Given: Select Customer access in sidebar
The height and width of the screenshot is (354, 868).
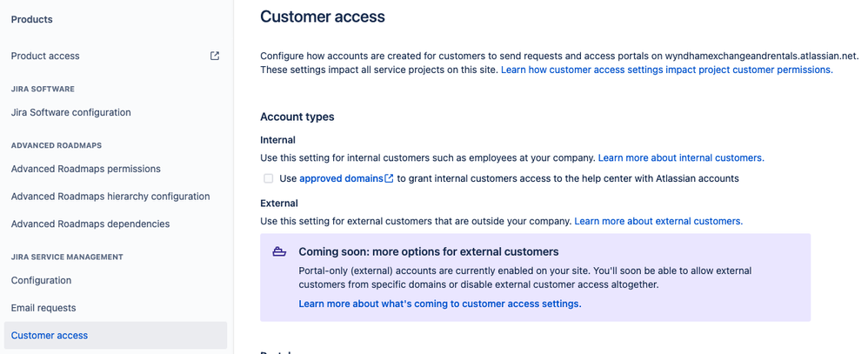Looking at the screenshot, I should (x=115, y=336).
